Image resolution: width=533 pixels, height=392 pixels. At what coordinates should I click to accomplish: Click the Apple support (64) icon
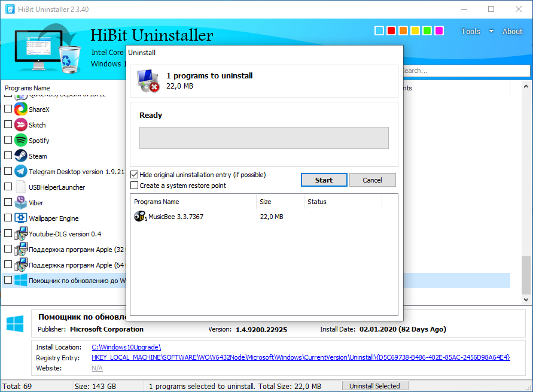coord(21,265)
